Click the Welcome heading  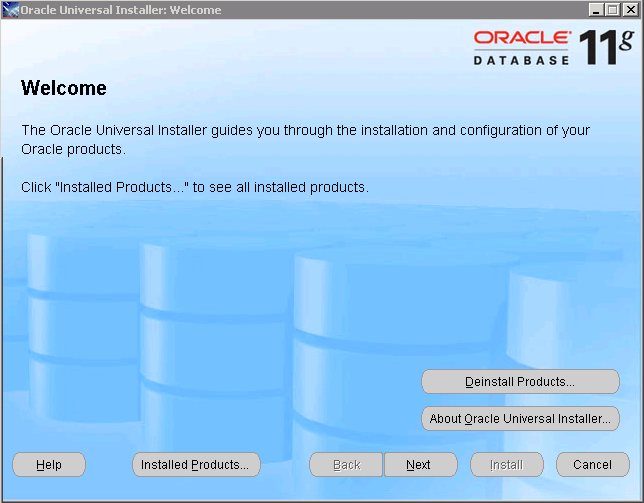(64, 88)
